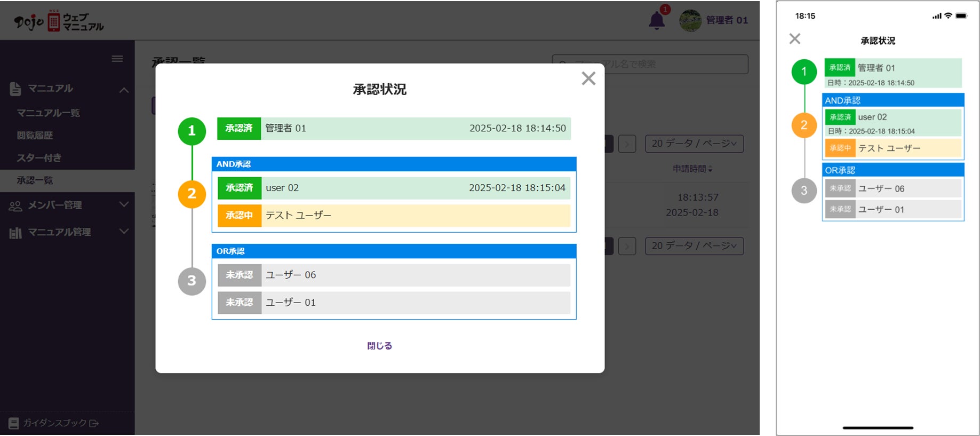Viewport: 980px width, 436px height.
Task: Click 18:13:57 application time cell
Action: coord(698,197)
